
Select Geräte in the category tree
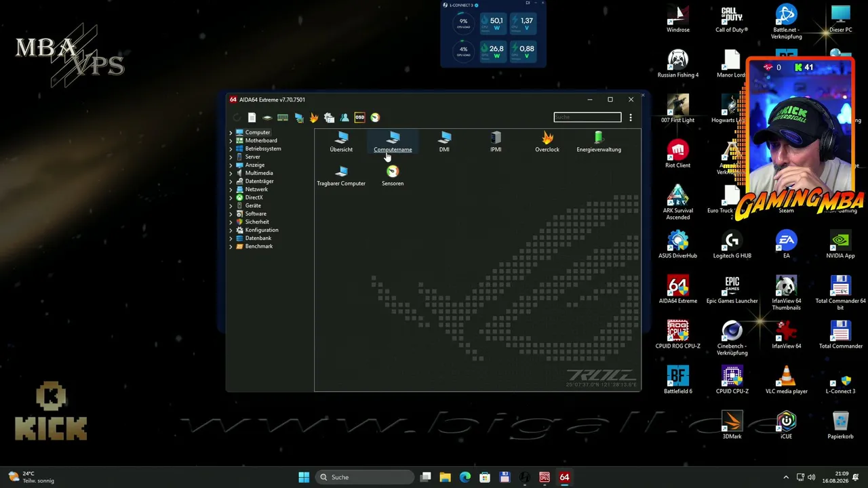point(253,205)
